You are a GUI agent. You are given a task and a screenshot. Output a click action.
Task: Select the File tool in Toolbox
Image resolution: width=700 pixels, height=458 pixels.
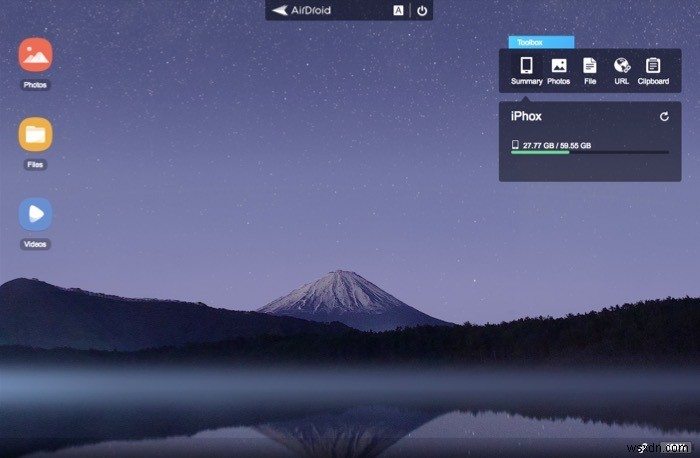click(x=590, y=71)
